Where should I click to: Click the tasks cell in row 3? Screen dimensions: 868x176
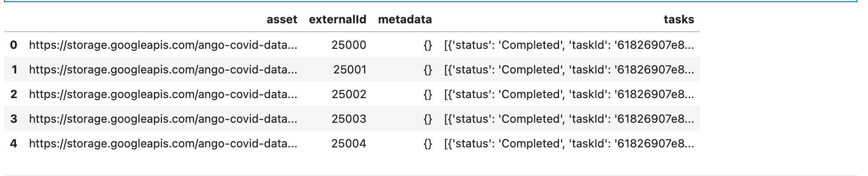click(x=569, y=119)
